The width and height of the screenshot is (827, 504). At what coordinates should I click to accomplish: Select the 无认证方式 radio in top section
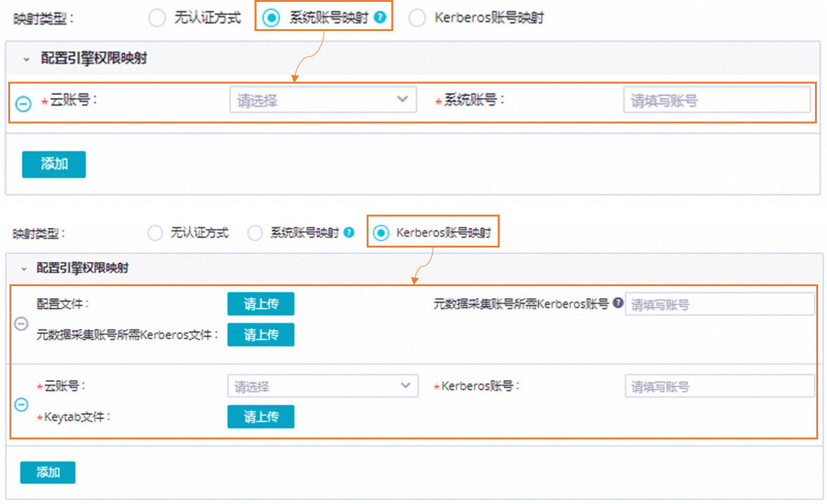point(156,18)
